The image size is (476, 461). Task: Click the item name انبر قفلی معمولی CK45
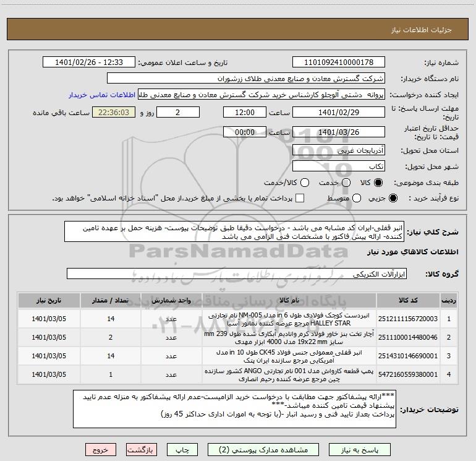pyautogui.click(x=289, y=356)
